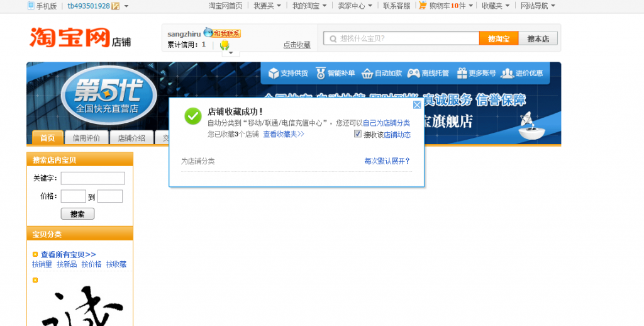Click the orange bullet beside 查看所有宝贝
This screenshot has width=644, height=326.
tap(35, 254)
